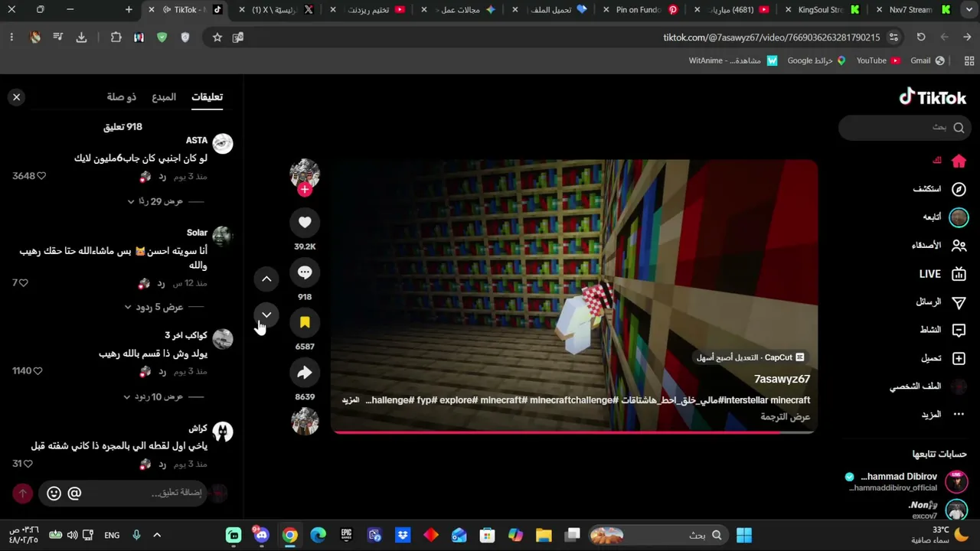Open Chrome extensions puzzle icon
This screenshot has width=980, height=551.
pos(116,37)
